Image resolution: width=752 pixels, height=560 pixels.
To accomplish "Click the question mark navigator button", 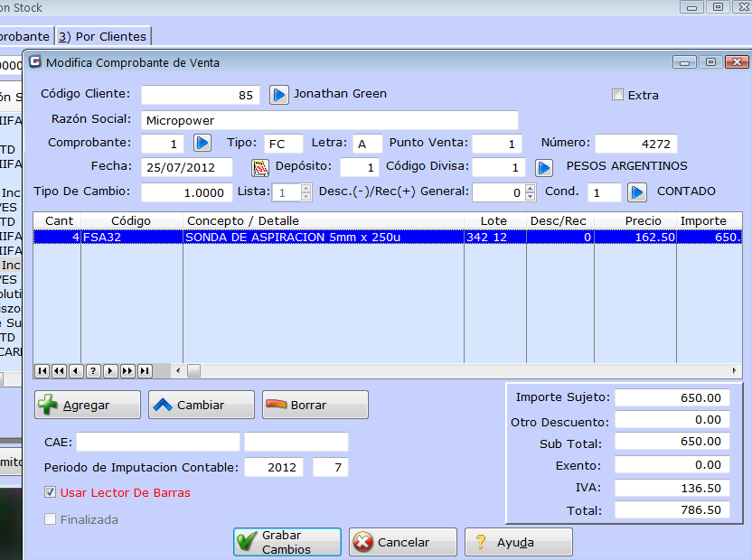I will point(92,370).
